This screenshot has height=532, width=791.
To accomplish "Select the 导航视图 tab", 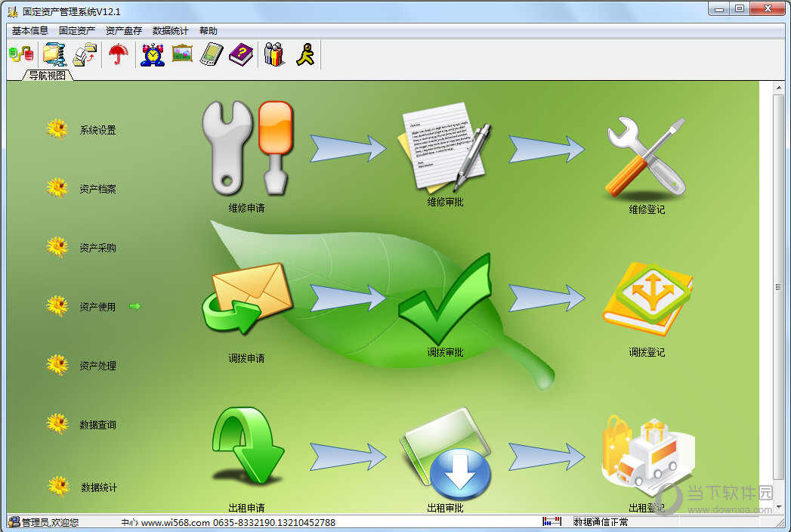I will pos(48,76).
